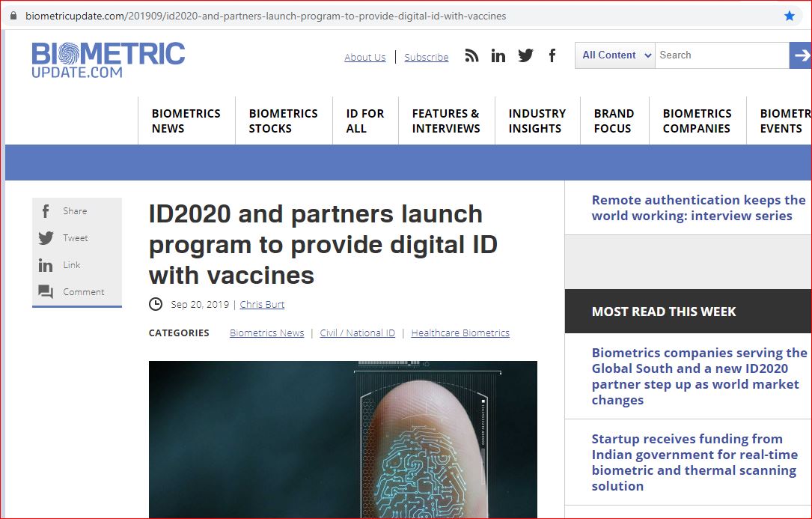The height and width of the screenshot is (519, 812).
Task: Share article via Facebook Share icon
Action: 46,211
